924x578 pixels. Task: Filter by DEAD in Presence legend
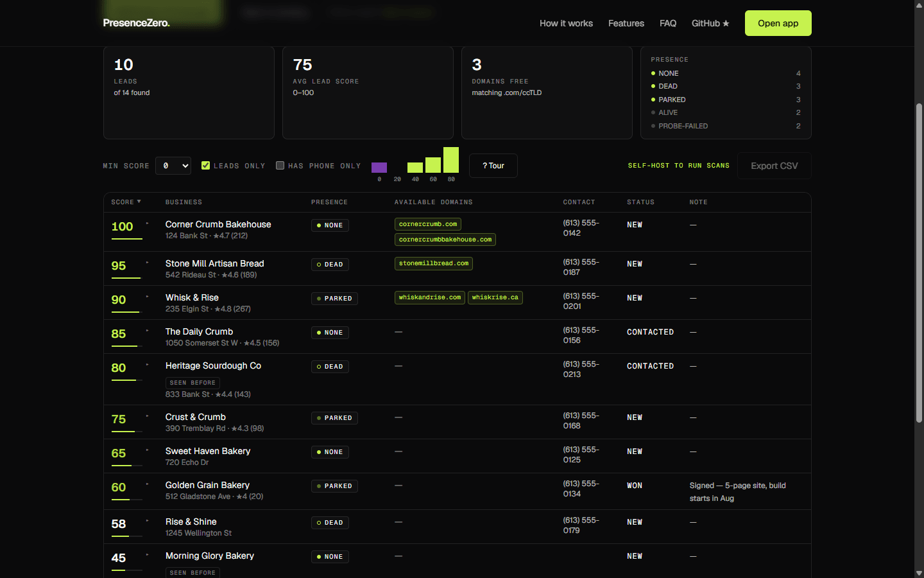point(726,86)
